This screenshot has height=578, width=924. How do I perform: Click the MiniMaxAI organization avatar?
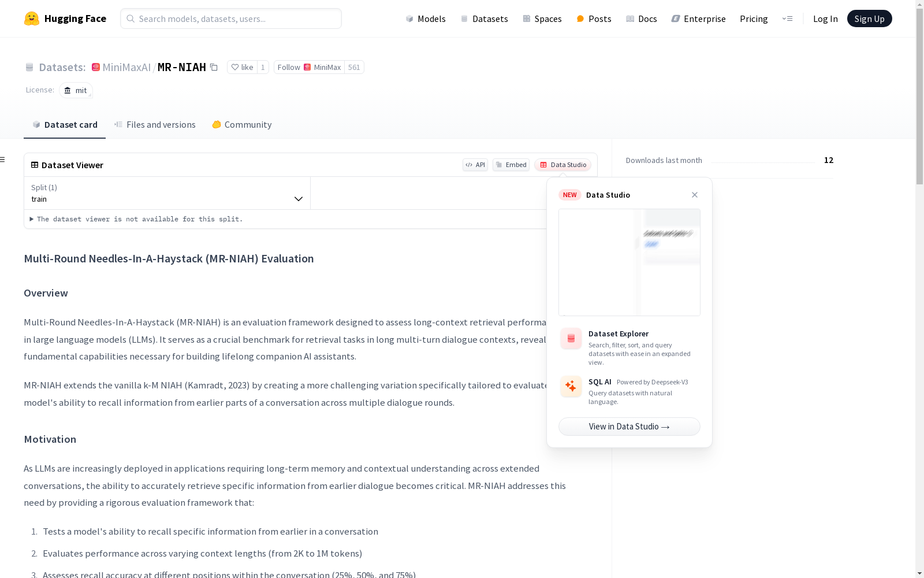96,67
